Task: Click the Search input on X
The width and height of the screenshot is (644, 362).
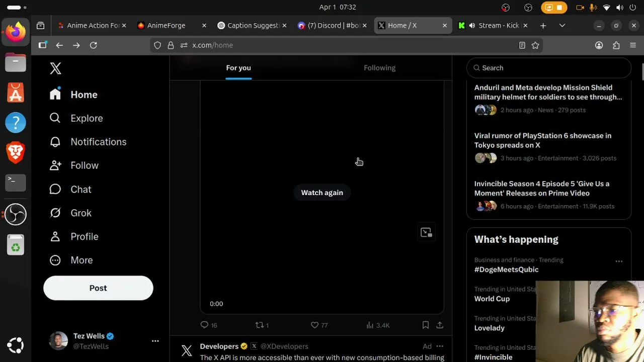Action: pos(549,68)
